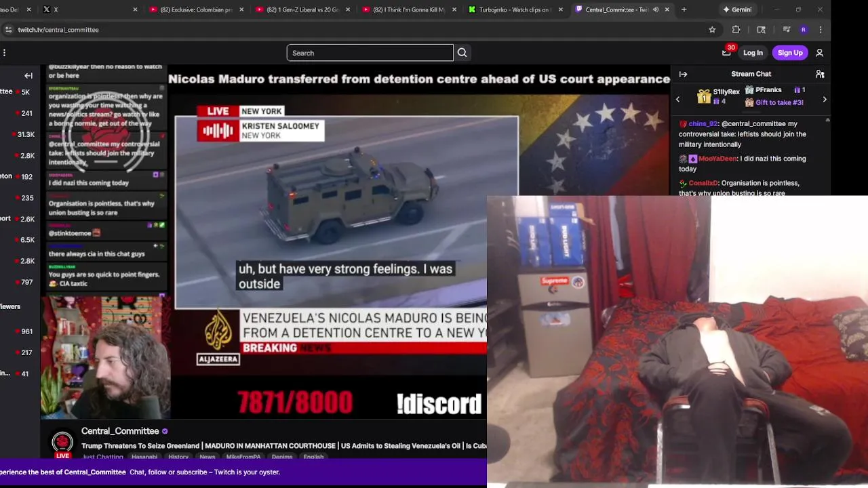Click PFranks in gift leaderboard
868x488 pixels.
pos(768,90)
